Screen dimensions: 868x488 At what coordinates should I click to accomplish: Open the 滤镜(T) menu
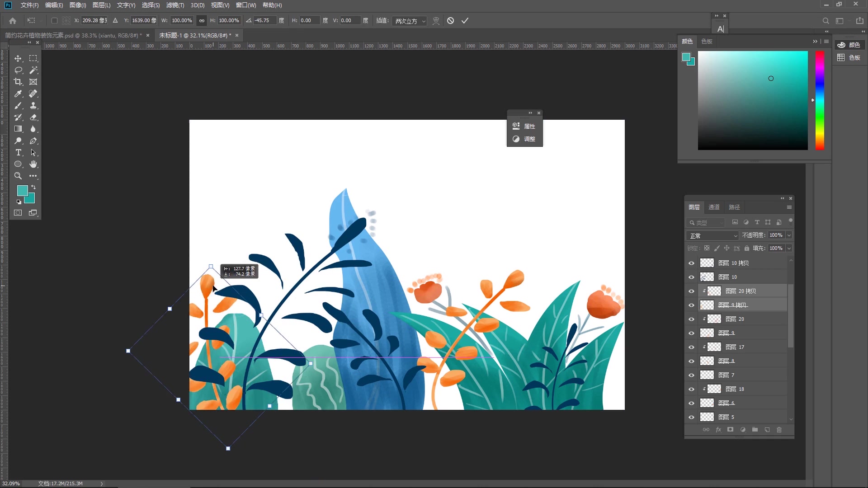(x=175, y=5)
